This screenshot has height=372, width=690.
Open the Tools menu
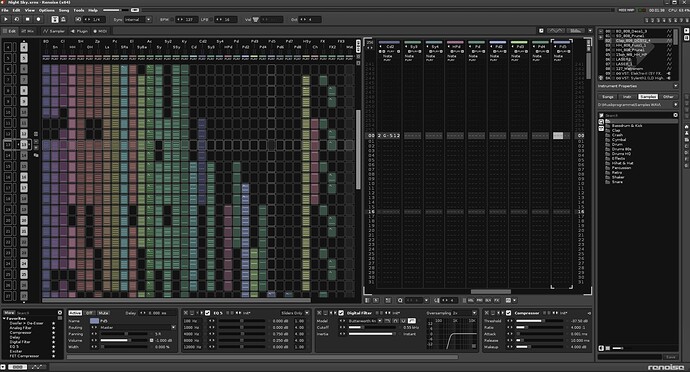point(79,10)
